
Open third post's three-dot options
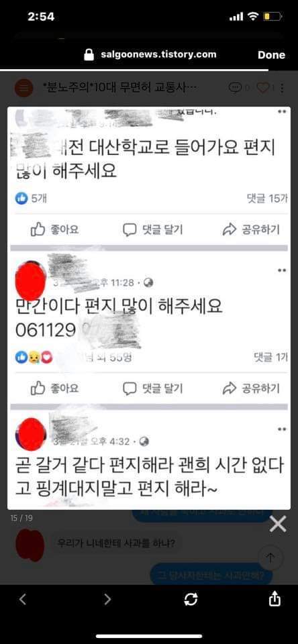282,429
